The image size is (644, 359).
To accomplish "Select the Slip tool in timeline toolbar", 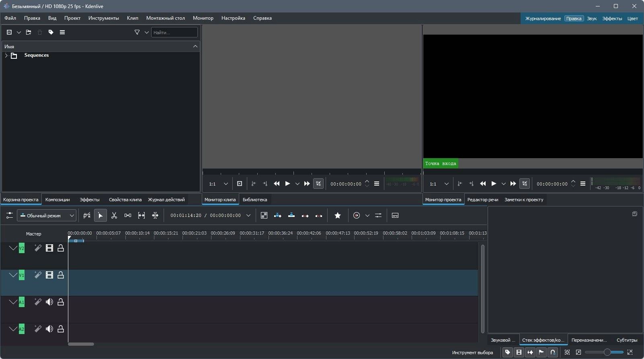I will (x=142, y=216).
